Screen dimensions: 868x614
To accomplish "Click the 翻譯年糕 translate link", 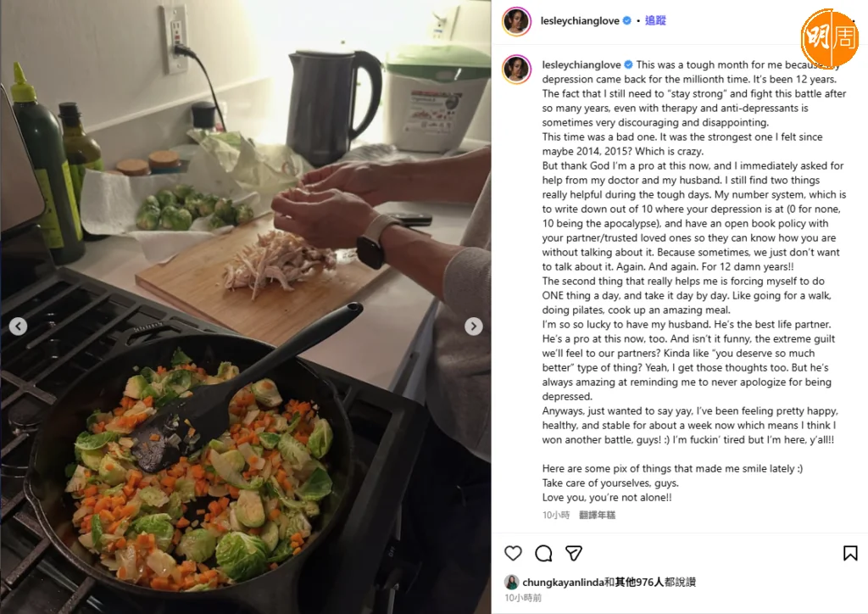I will (x=598, y=515).
